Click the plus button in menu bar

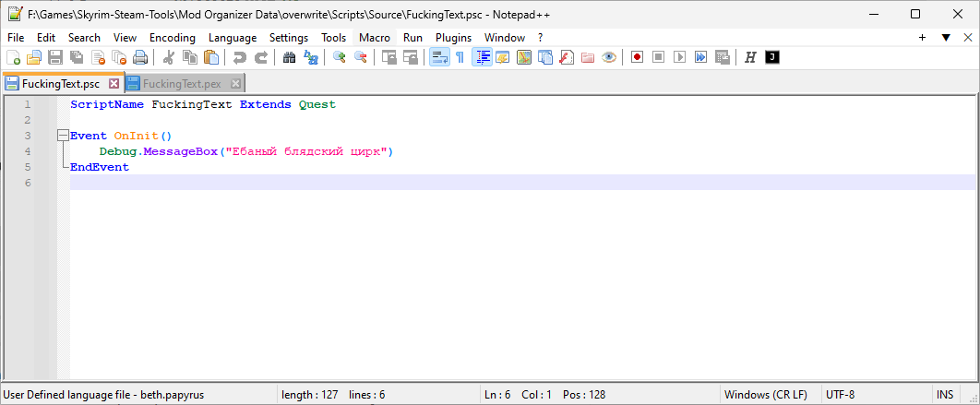point(922,38)
